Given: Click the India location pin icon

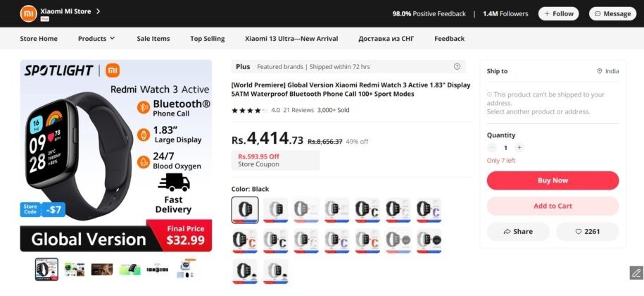Looking at the screenshot, I should [600, 71].
